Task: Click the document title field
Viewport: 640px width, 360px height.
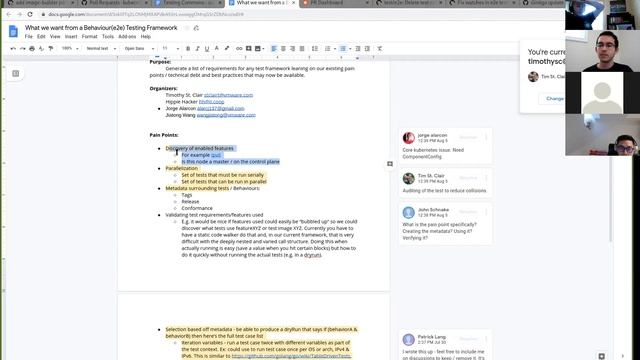Action: click(101, 28)
